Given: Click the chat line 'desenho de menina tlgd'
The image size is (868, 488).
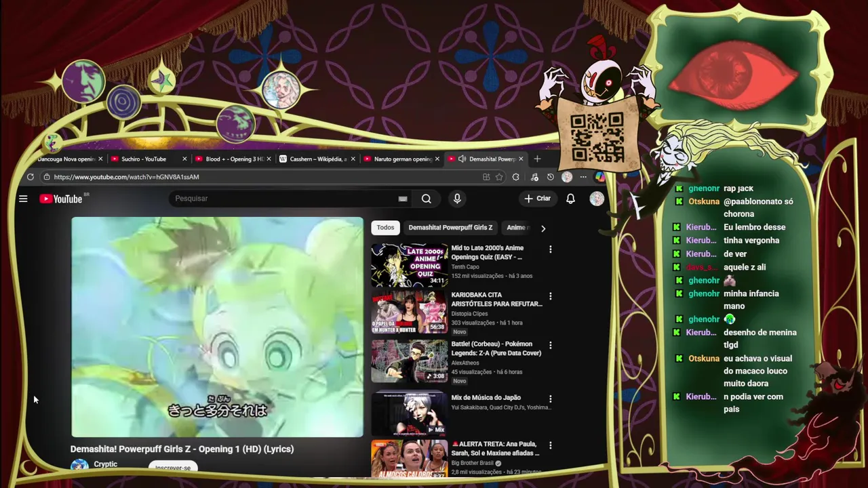Looking at the screenshot, I should (760, 338).
